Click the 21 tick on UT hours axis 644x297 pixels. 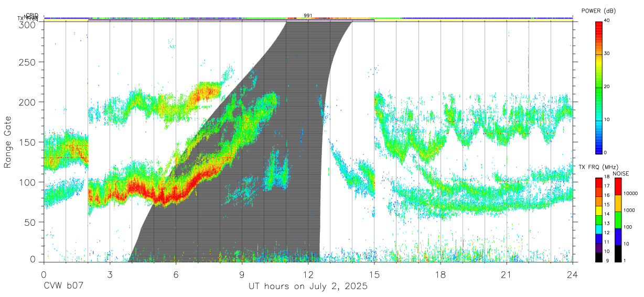[506, 274]
